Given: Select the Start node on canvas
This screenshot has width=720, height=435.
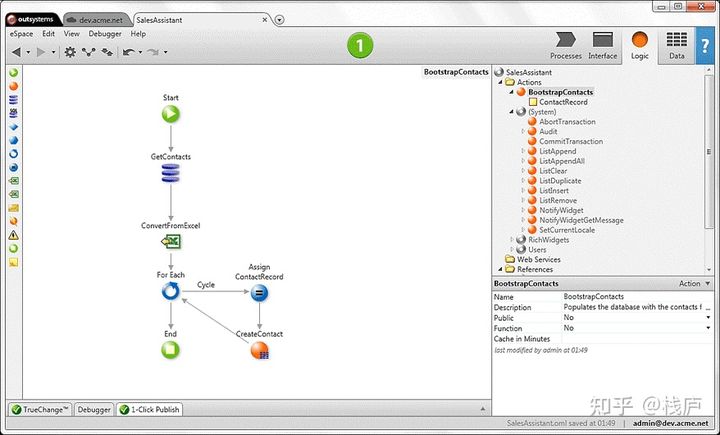Looking at the screenshot, I should (x=170, y=114).
